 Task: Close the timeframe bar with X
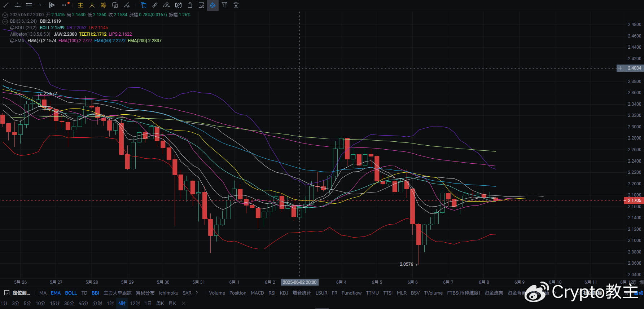184,303
